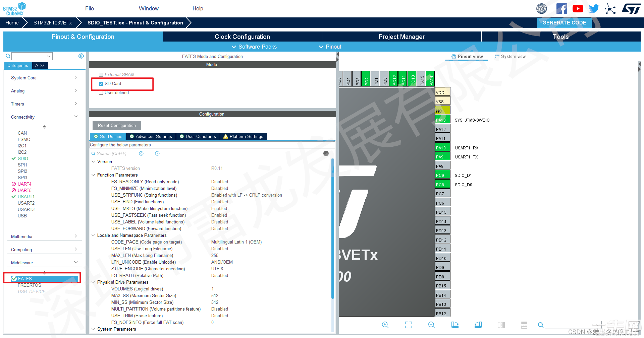Expand the Software Packs dropdown
Image resolution: width=644 pixels, height=338 pixels.
tap(254, 47)
